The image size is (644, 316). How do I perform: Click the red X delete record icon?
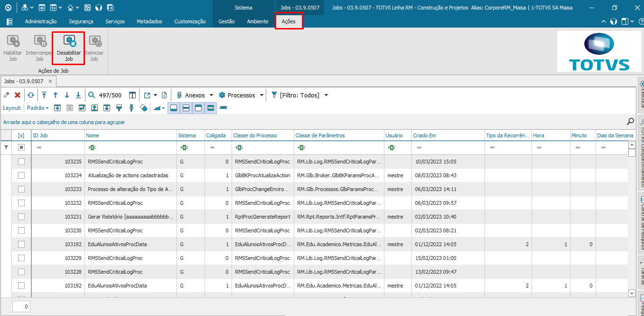pos(18,95)
